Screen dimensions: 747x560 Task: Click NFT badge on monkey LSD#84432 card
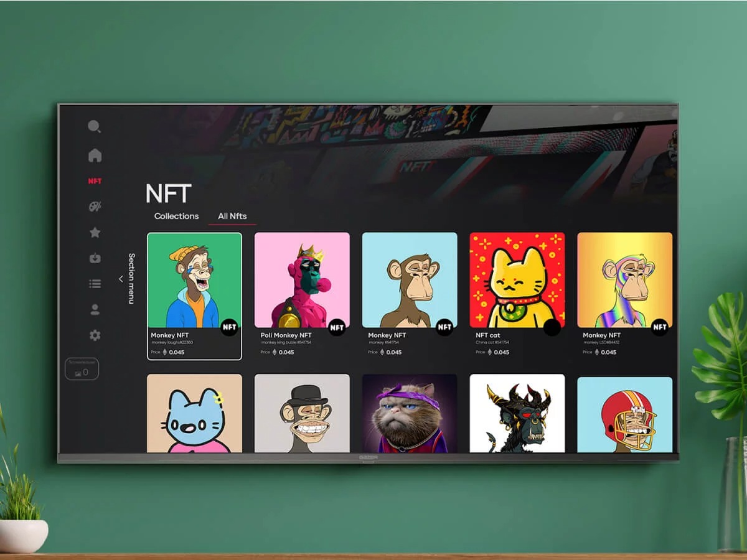point(660,327)
